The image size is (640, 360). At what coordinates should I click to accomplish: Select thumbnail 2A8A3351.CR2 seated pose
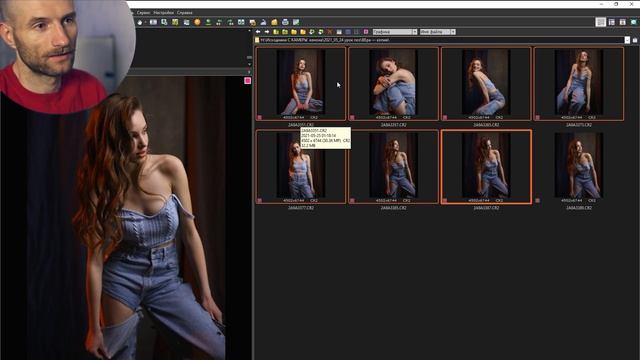(301, 83)
